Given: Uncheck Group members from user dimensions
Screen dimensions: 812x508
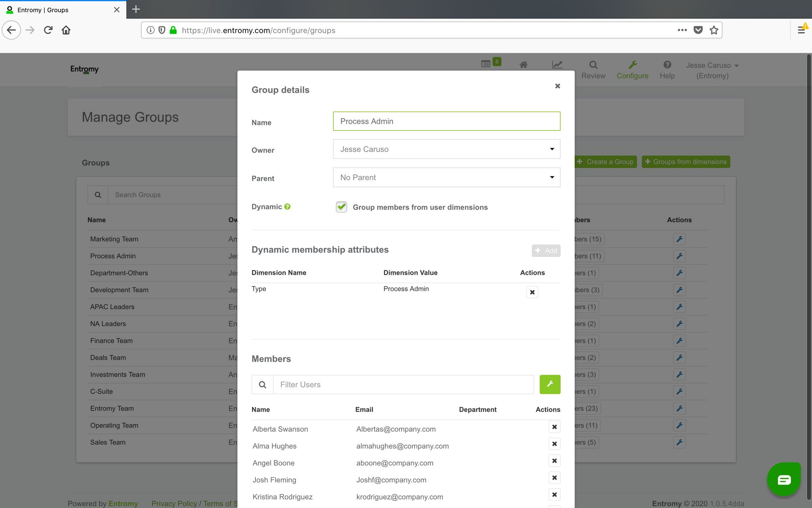Looking at the screenshot, I should 341,207.
